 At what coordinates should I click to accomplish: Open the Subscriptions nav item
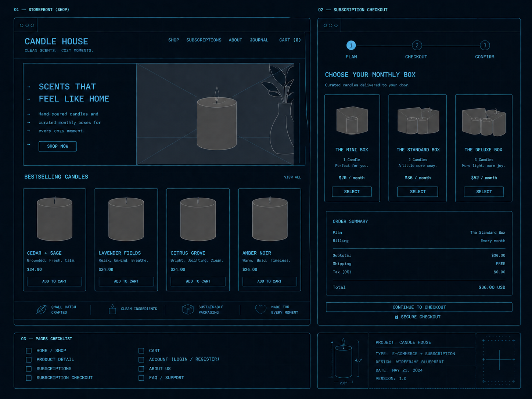[x=204, y=40]
